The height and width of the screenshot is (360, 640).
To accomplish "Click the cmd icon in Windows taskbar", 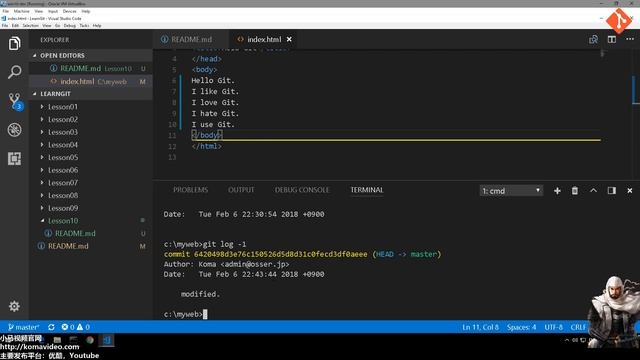I will click(73, 340).
